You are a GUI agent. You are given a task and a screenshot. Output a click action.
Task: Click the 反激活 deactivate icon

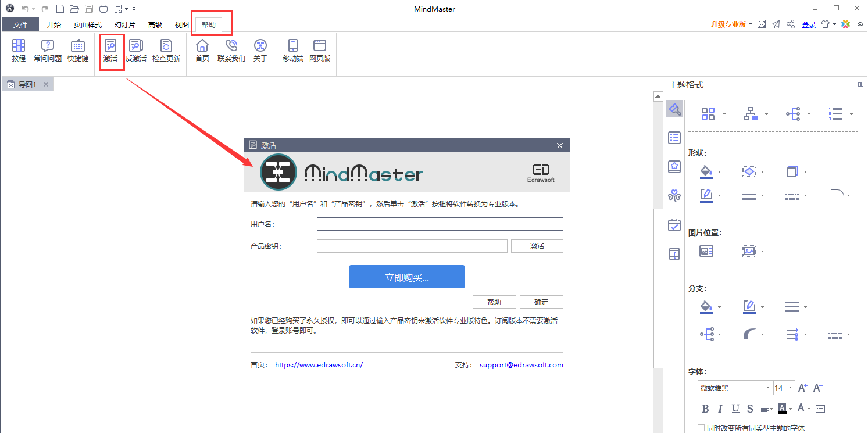[x=136, y=51]
